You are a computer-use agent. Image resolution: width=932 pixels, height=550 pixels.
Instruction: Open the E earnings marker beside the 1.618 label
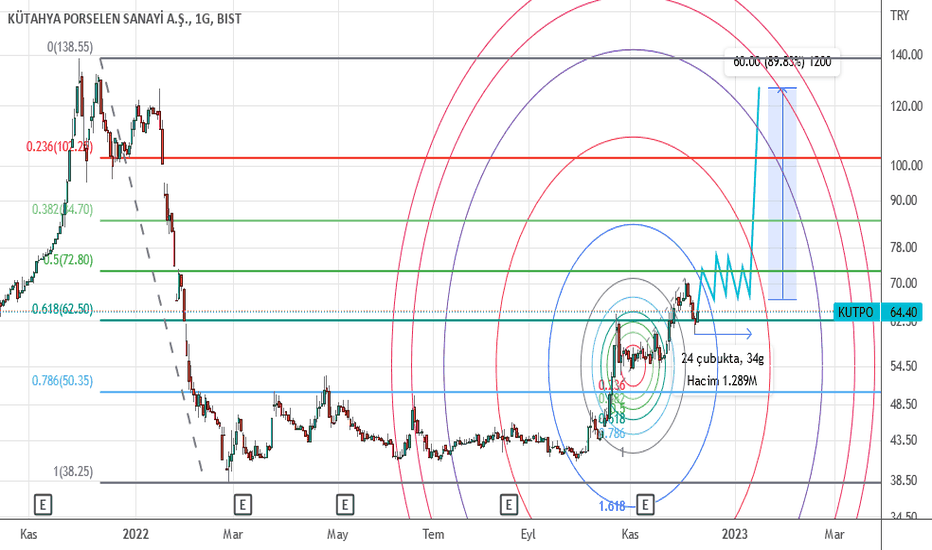click(645, 505)
